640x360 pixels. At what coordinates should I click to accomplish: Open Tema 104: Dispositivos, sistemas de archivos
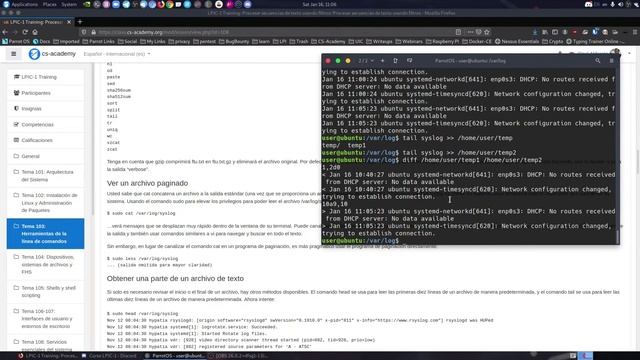45,264
